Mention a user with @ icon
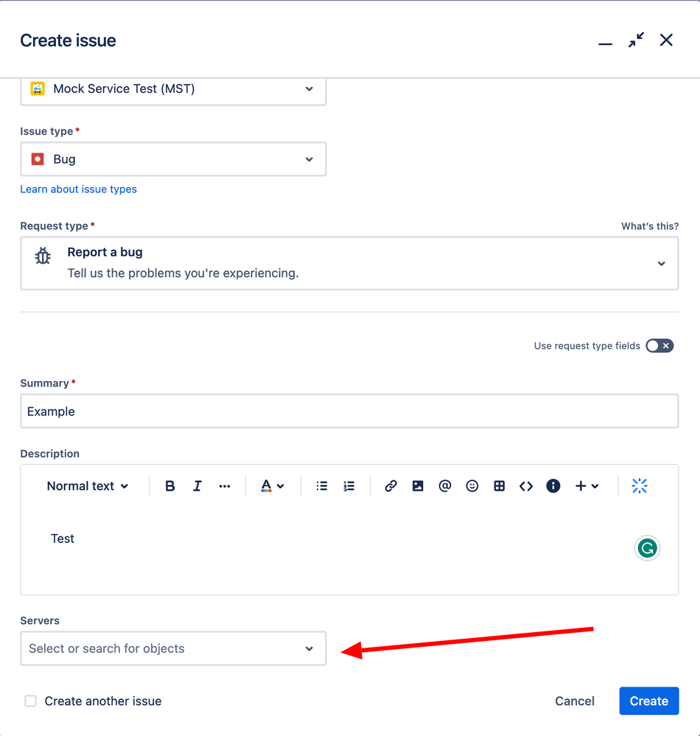Viewport: 700px width, 736px height. [444, 486]
